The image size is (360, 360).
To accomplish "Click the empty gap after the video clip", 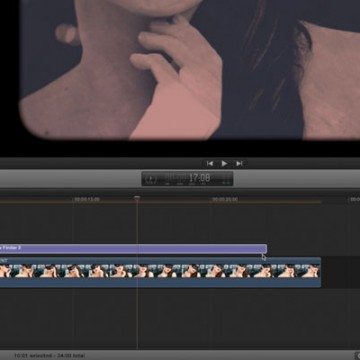I will click(341, 272).
